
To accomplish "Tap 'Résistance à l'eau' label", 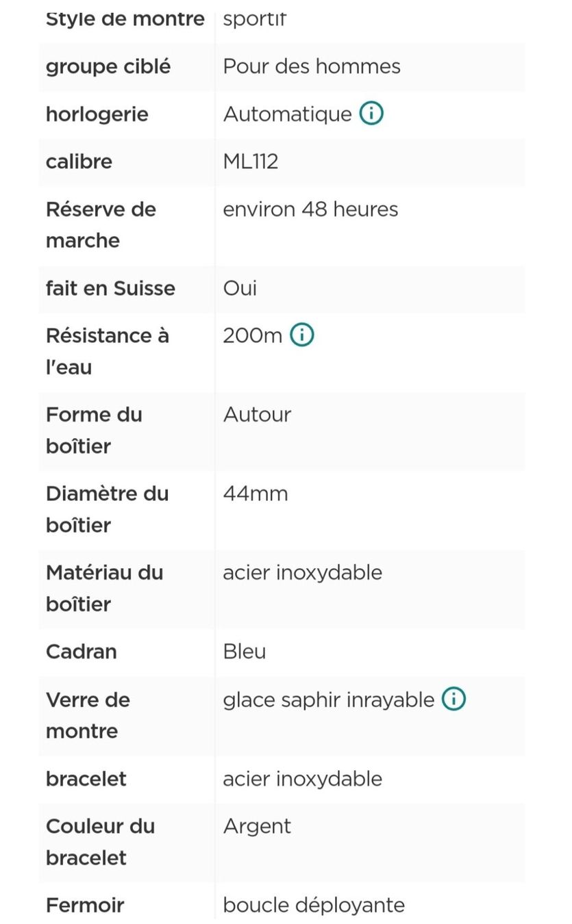I will pyautogui.click(x=108, y=351).
